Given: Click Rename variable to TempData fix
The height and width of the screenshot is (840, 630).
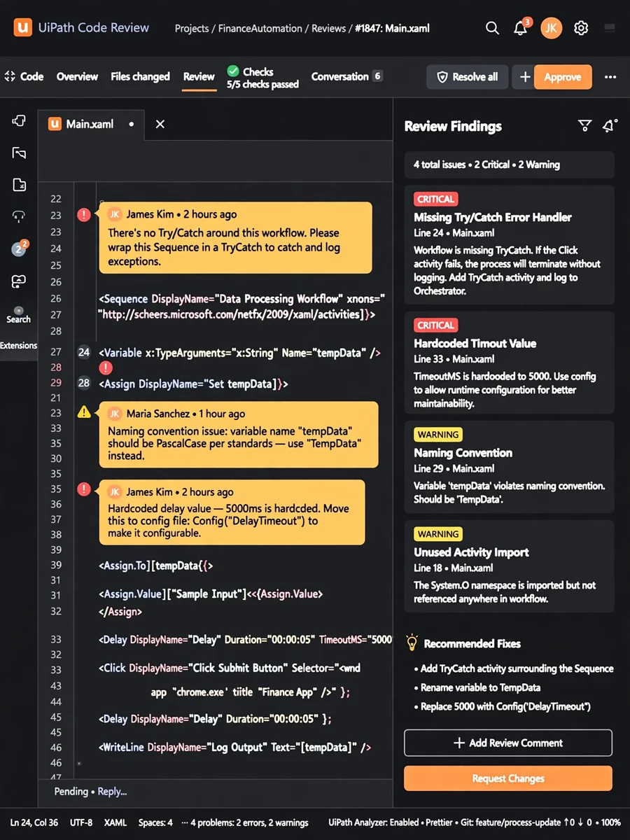Looking at the screenshot, I should tap(480, 687).
